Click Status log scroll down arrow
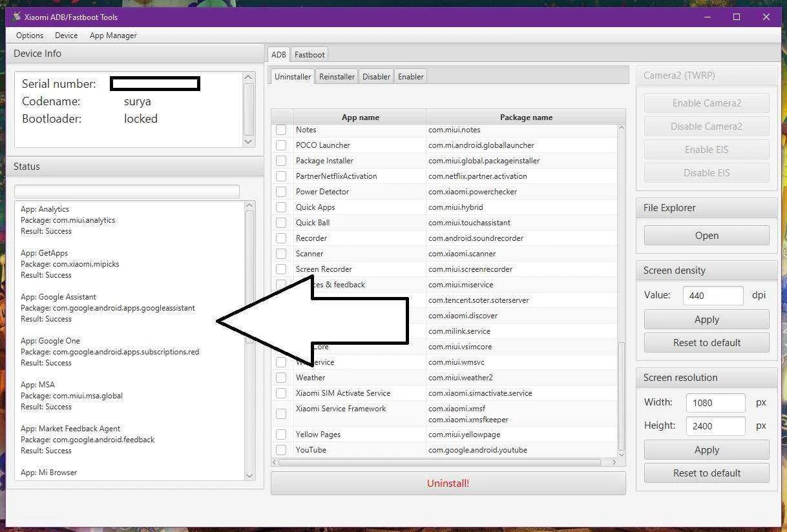 point(249,475)
